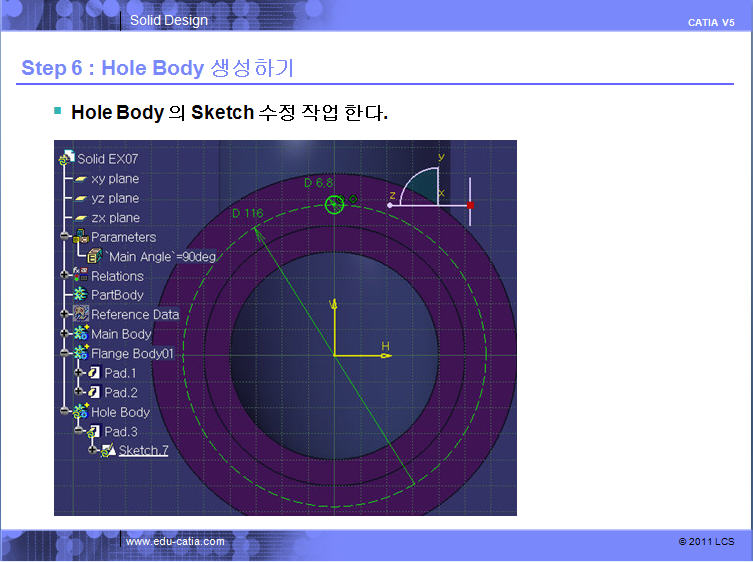Click the yz plane icon in the tree

point(81,198)
